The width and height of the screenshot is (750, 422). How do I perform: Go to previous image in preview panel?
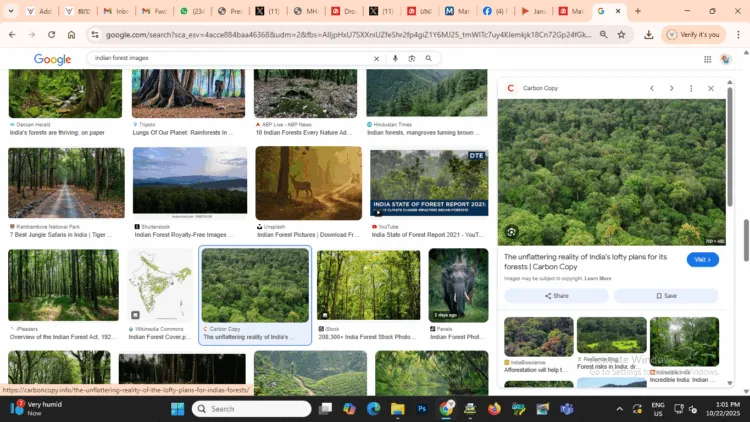point(651,88)
